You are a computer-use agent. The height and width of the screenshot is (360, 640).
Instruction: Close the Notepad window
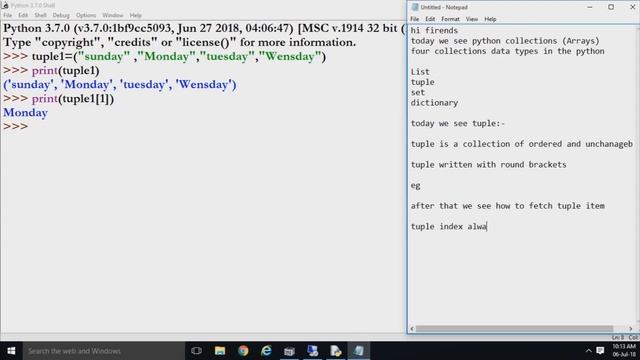[x=632, y=7]
